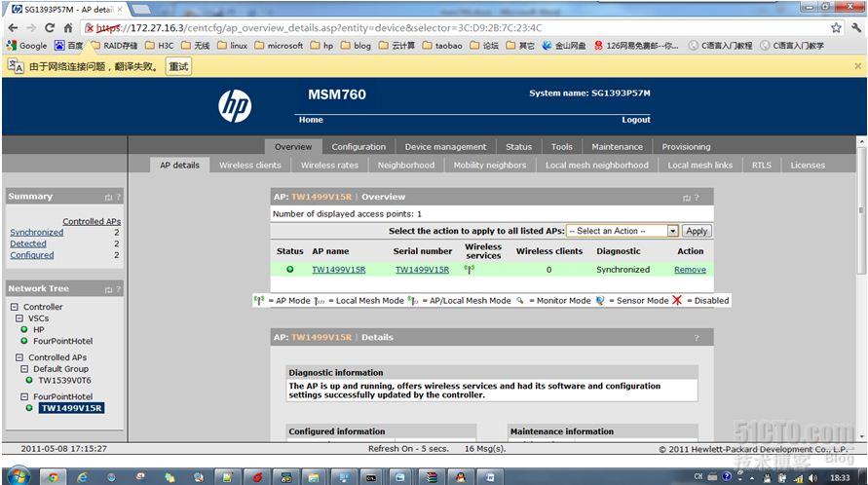Click the Apply button
Viewport: 868px width, 485px height.
click(x=697, y=231)
